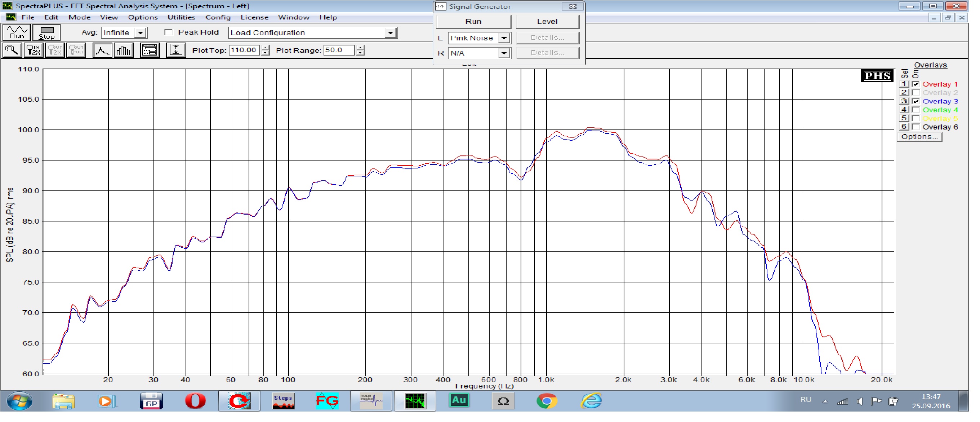The width and height of the screenshot is (980, 422).
Task: Click the Zoom In 2X icon
Action: [x=34, y=50]
